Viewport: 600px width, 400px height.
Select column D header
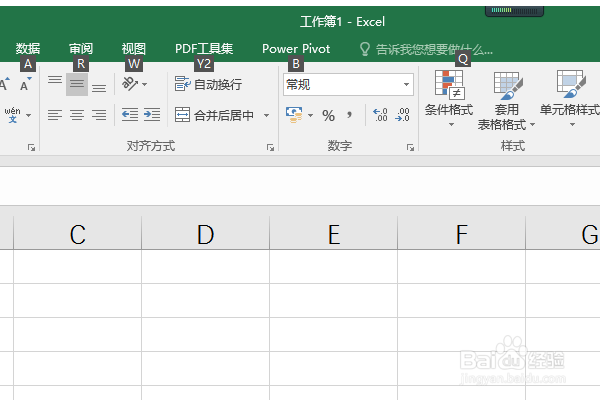205,234
